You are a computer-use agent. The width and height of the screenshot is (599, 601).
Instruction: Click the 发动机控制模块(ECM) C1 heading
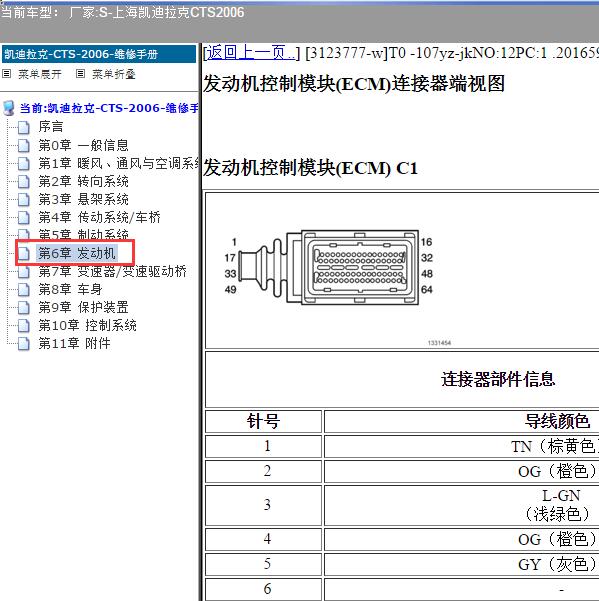310,168
